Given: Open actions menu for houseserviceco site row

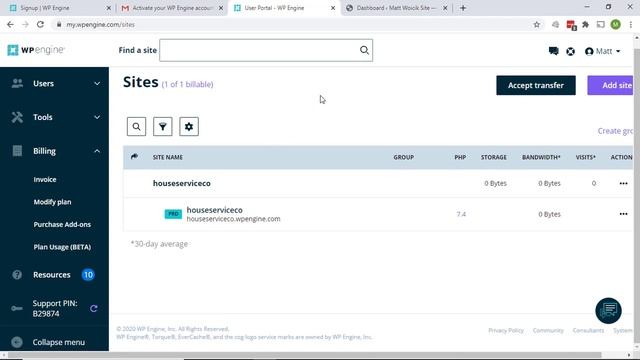Looking at the screenshot, I should click(623, 183).
